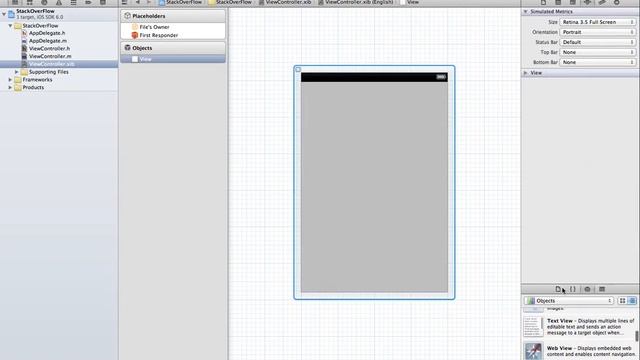This screenshot has width=640, height=360.
Task: Open the Bottom Bar dropdown
Action: click(x=598, y=62)
